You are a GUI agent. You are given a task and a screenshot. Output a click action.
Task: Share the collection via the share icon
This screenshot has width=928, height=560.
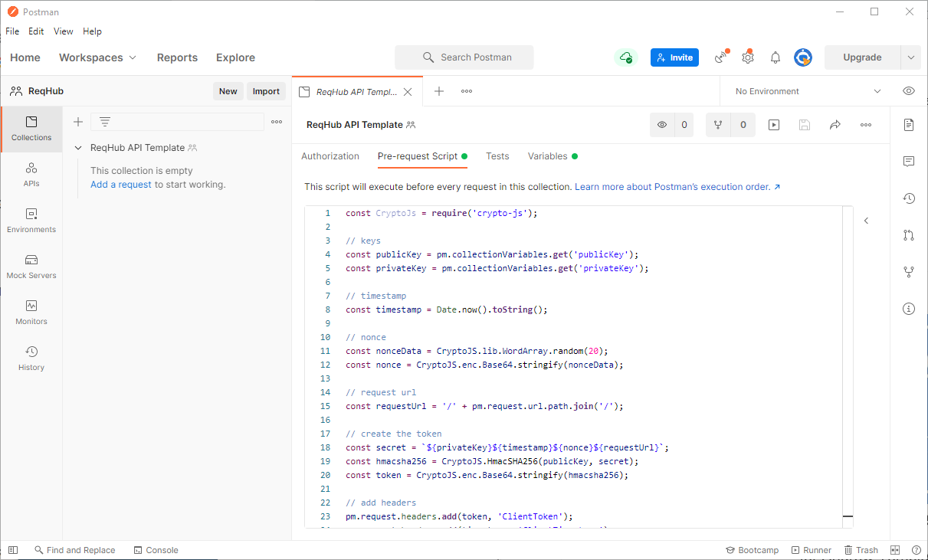tap(835, 124)
